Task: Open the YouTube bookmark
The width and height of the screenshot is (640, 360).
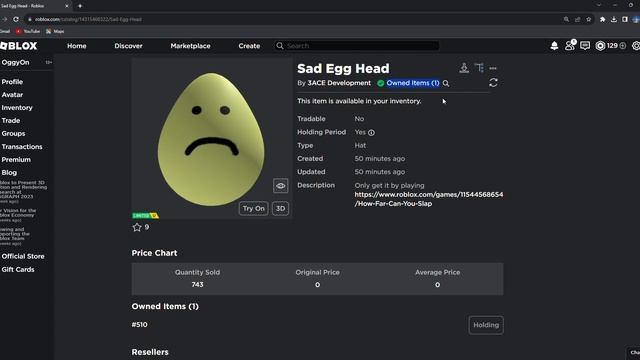Action: coord(28,31)
